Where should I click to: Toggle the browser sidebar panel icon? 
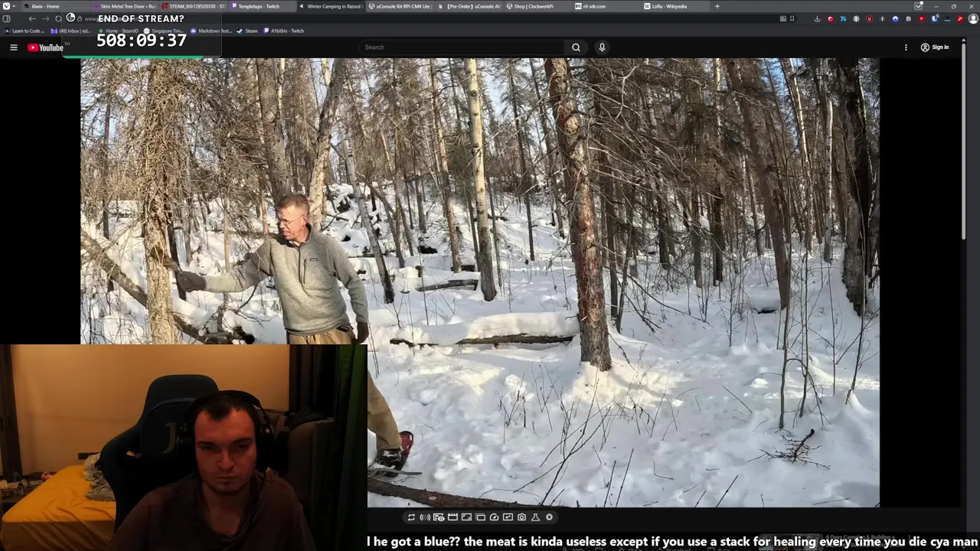coord(6,18)
